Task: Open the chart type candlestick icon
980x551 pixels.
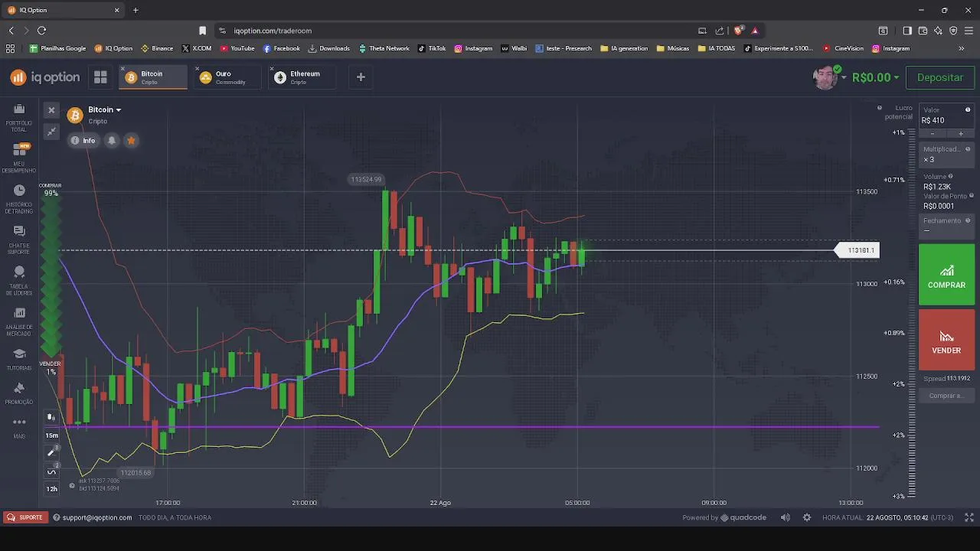Action: tap(51, 417)
